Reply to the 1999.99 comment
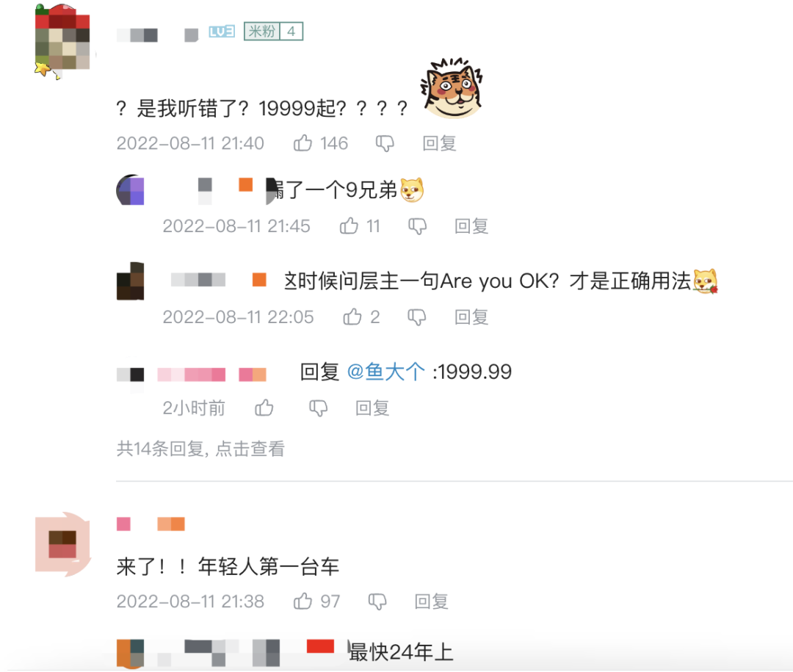 pyautogui.click(x=372, y=408)
